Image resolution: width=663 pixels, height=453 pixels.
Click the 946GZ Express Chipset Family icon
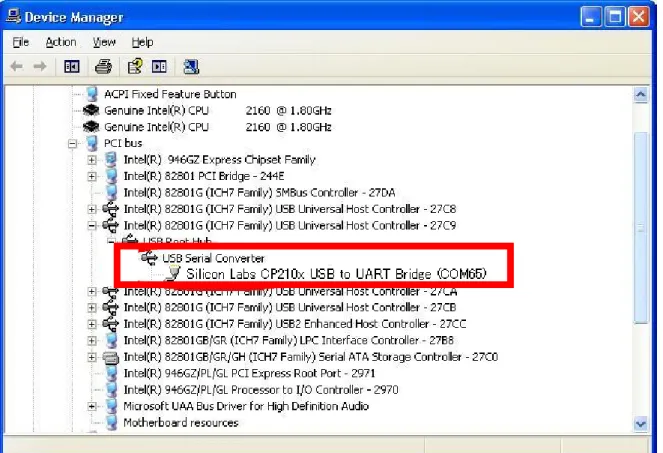coord(111,159)
